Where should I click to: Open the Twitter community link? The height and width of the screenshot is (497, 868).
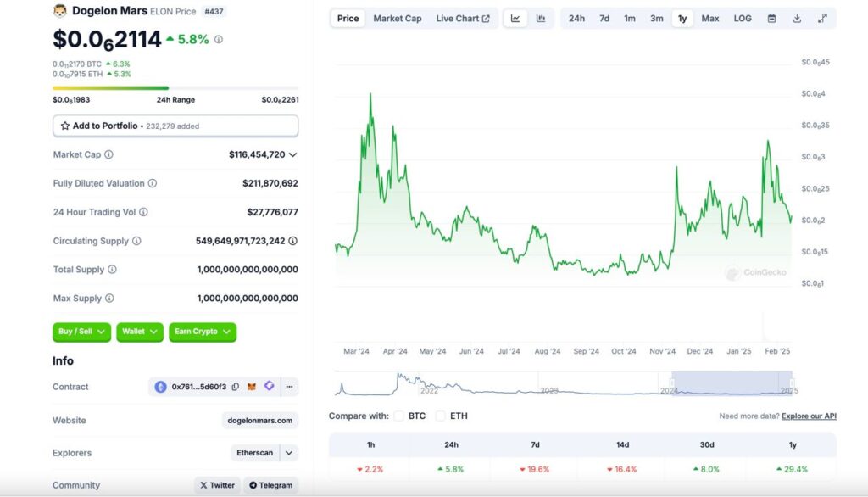click(218, 485)
